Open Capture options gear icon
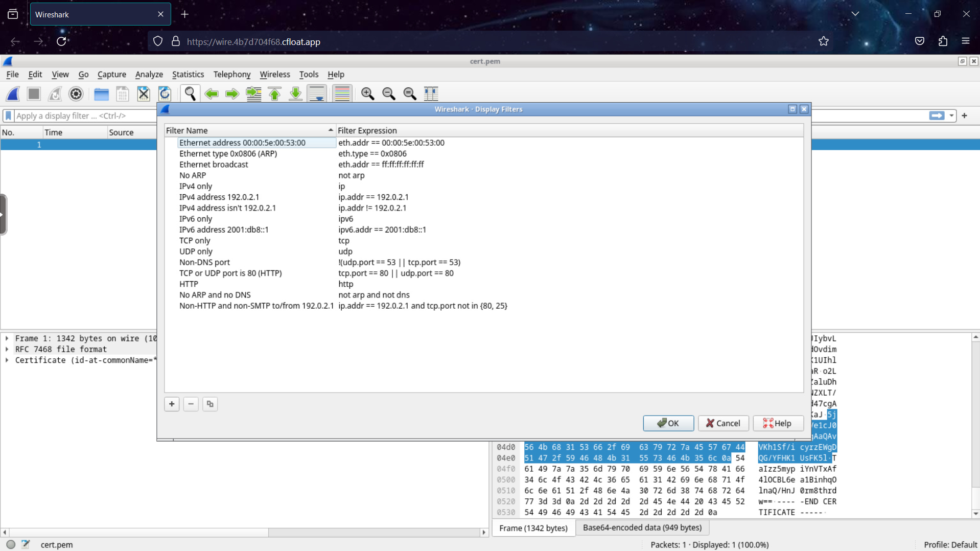The image size is (980, 551). [x=76, y=94]
